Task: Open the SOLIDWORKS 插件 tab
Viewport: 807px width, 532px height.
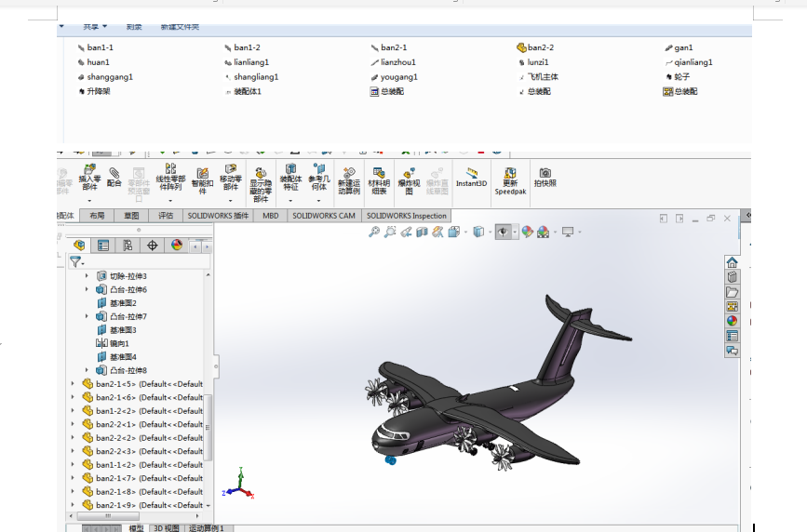Action: click(x=218, y=216)
